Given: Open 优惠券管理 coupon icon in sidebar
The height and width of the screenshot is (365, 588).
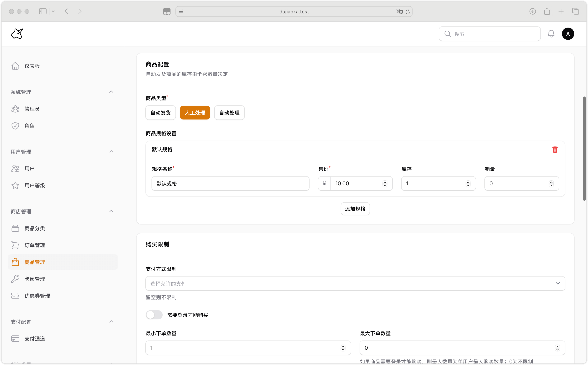Looking at the screenshot, I should click(x=15, y=296).
